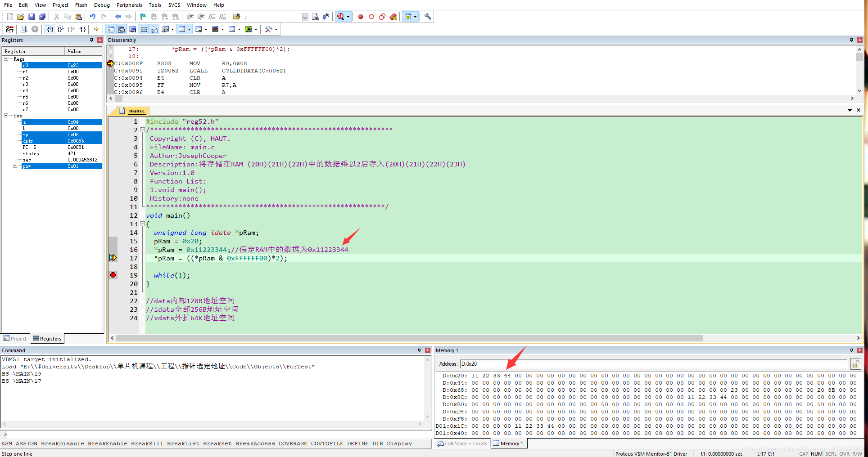Click the editor horizontal scrollbar
This screenshot has height=457, width=868.
(409, 338)
